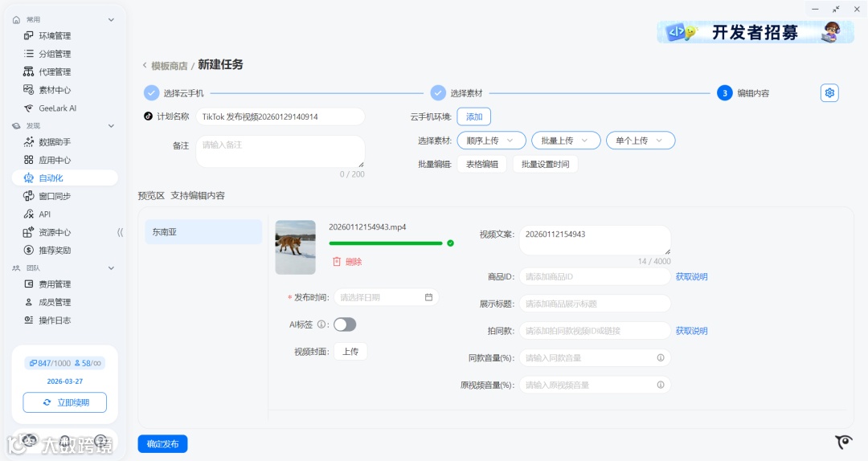The image size is (868, 461).
Task: Open the 批量上传 dropdown
Action: pos(566,141)
